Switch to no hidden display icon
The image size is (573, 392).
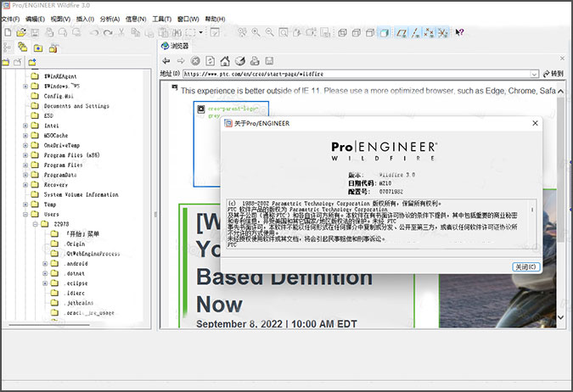[370, 32]
